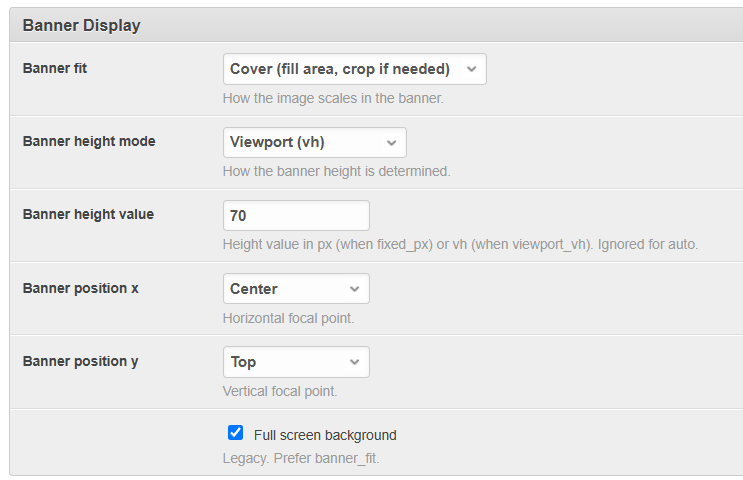Click the 'Banner height mode' field label

click(89, 141)
